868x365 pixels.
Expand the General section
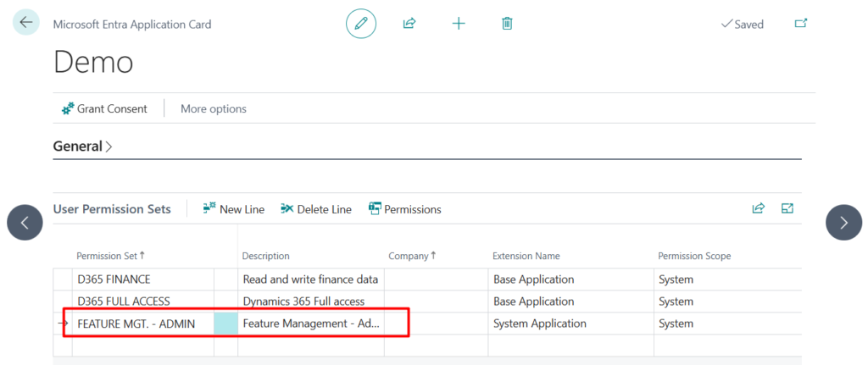tap(82, 146)
